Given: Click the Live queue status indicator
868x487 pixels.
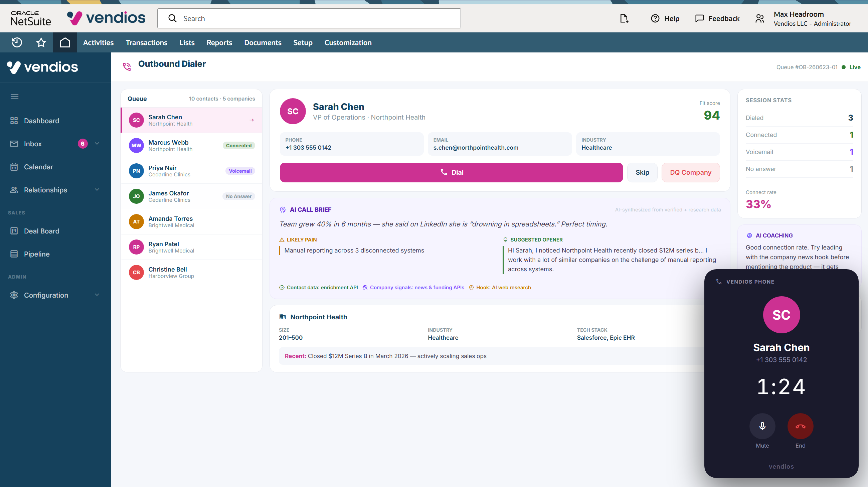Looking at the screenshot, I should pos(852,67).
